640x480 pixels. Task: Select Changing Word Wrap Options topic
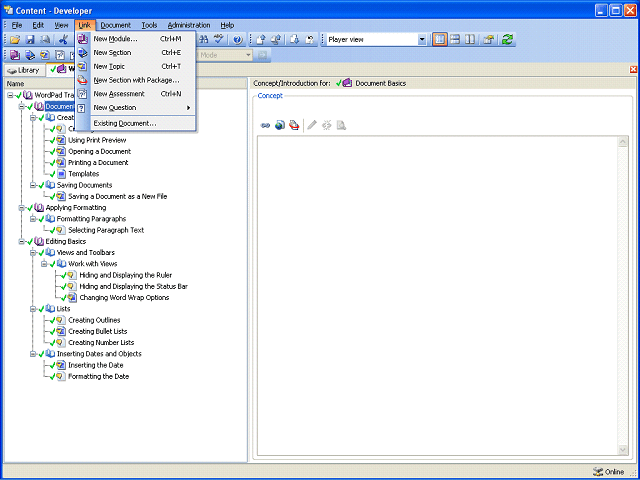point(124,298)
